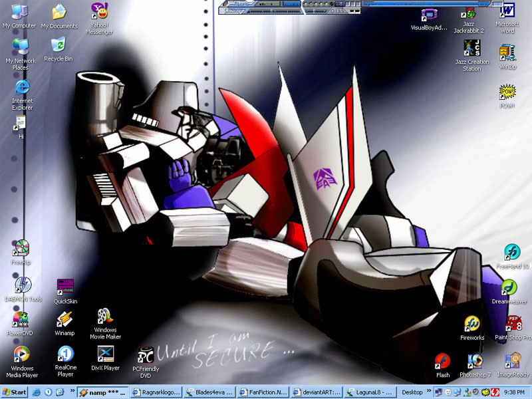Open LagunaL8 messenger taskbar window
This screenshot has width=532, height=399.
tap(371, 392)
